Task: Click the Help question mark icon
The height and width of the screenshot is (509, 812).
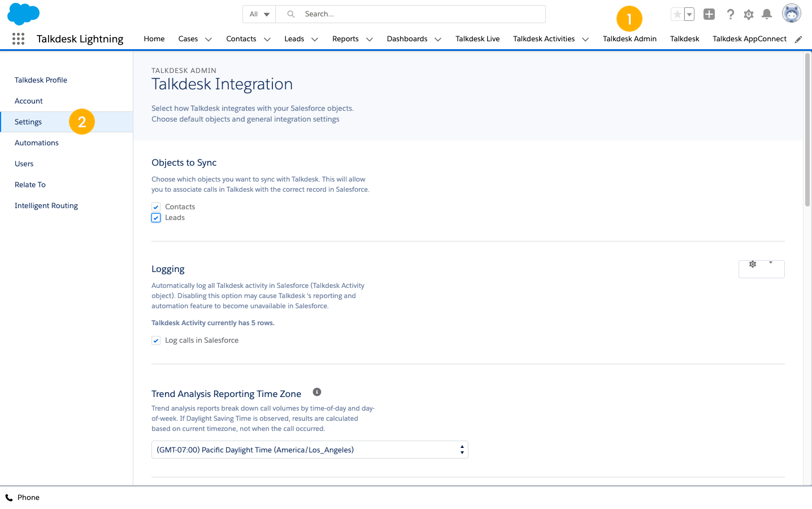Action: 730,14
